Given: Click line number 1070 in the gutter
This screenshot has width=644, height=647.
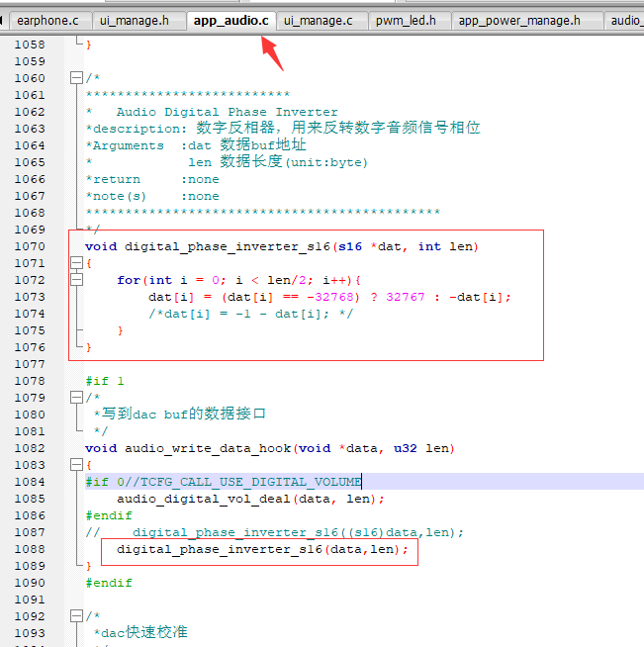Looking at the screenshot, I should coord(30,246).
